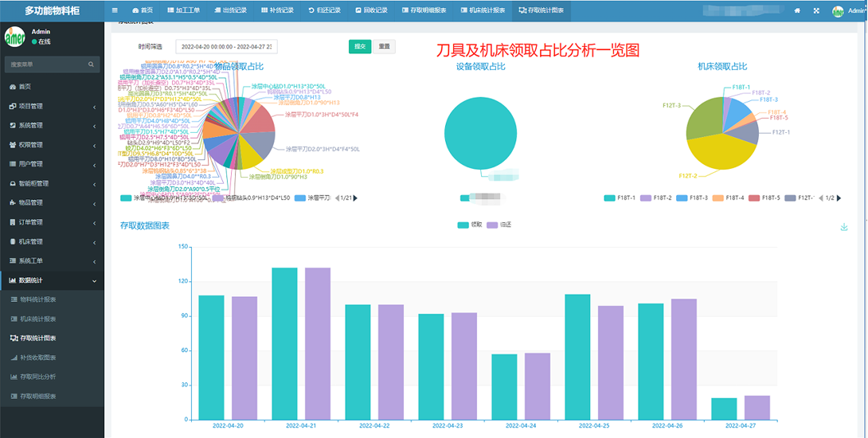The width and height of the screenshot is (868, 438).
Task: Toggle F18T-1 legend in machine pie chart
Action: tap(619, 198)
